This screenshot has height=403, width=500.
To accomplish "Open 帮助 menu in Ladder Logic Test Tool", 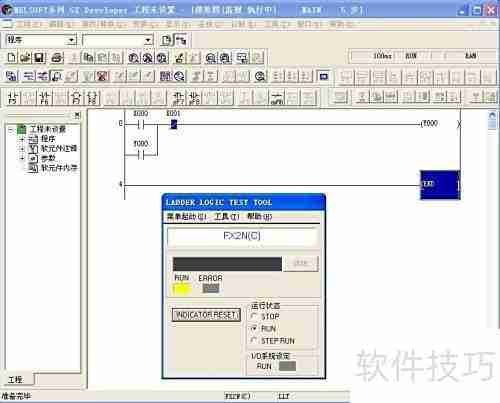I will (x=259, y=217).
